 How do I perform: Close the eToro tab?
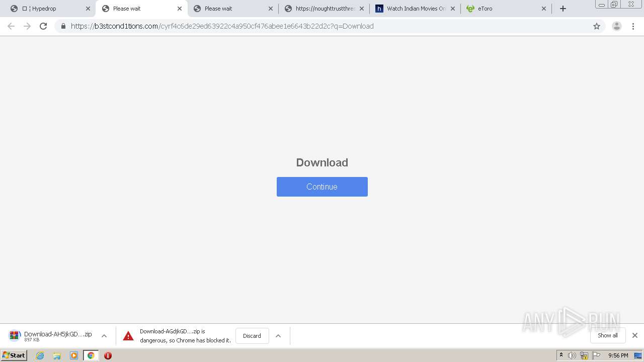click(x=543, y=9)
